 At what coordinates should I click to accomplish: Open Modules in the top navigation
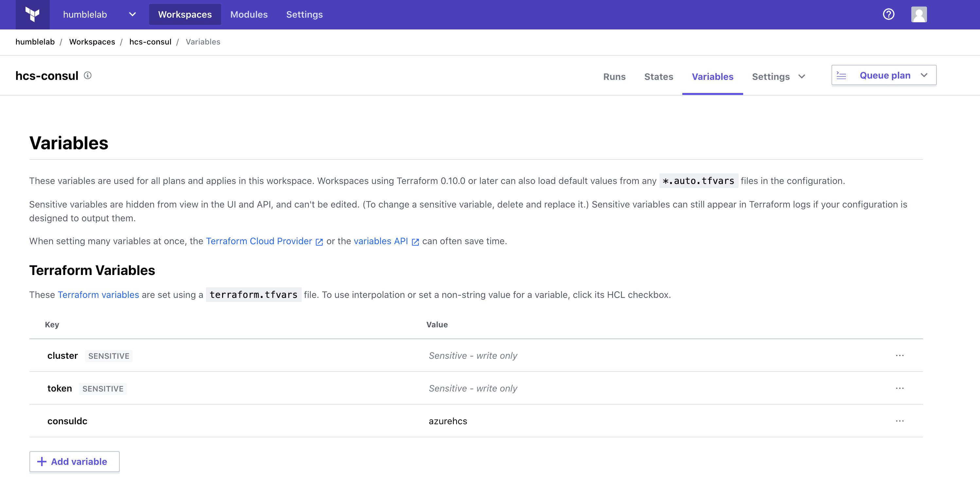click(x=249, y=14)
